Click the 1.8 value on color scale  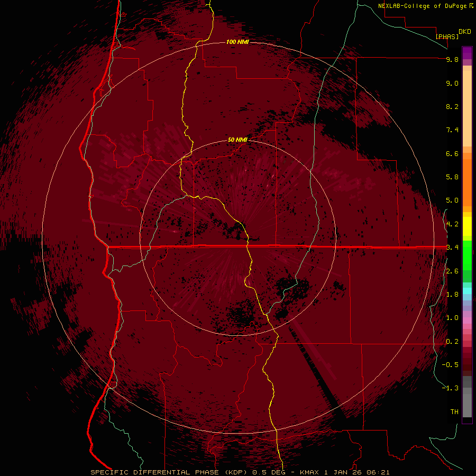click(452, 295)
